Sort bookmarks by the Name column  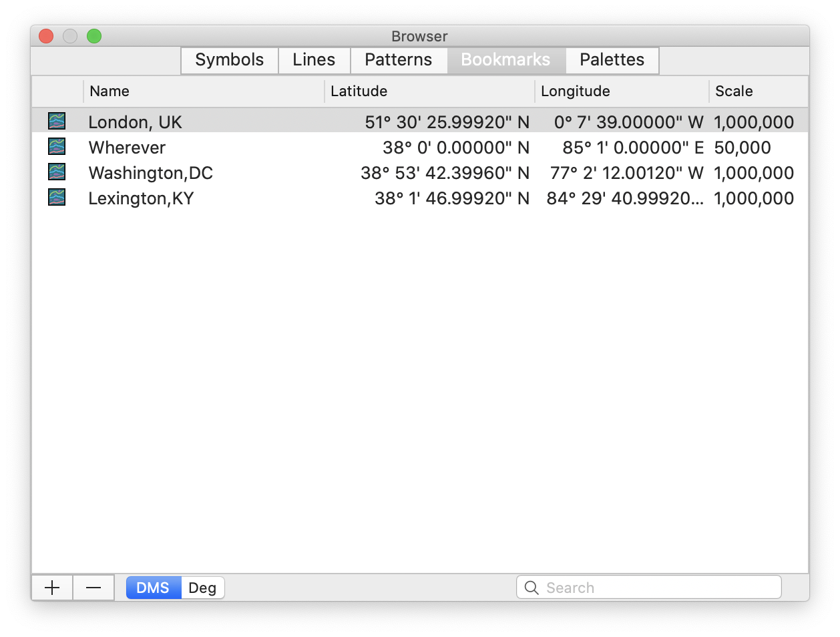click(110, 91)
